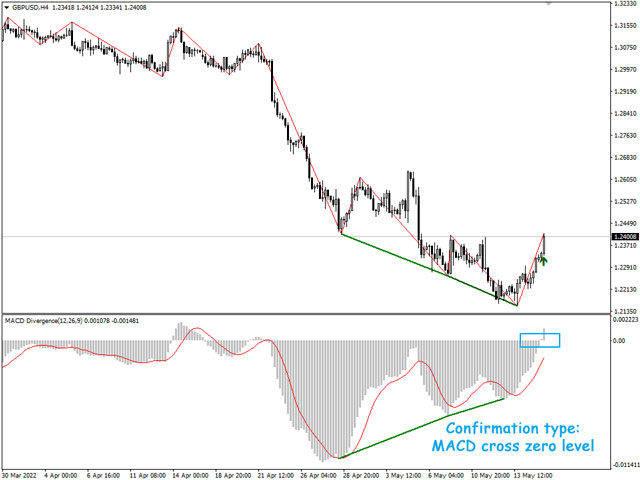This screenshot has height=480, width=640.
Task: Click the 10 May 20:00 time label
Action: click(x=490, y=476)
